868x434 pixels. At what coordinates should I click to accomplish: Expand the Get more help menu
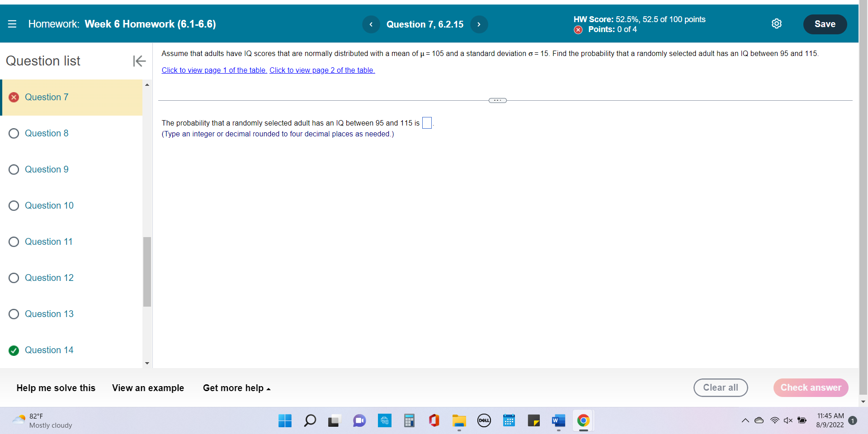(236, 388)
